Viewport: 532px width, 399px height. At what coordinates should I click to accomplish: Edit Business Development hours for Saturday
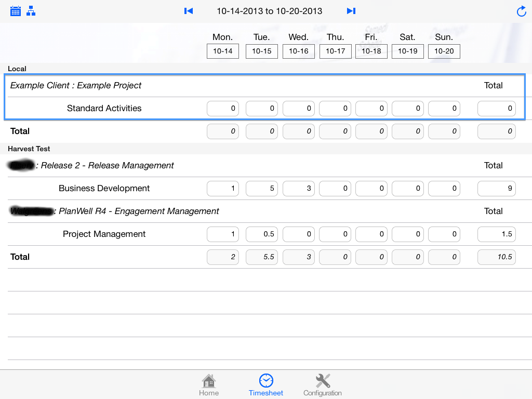click(x=408, y=189)
